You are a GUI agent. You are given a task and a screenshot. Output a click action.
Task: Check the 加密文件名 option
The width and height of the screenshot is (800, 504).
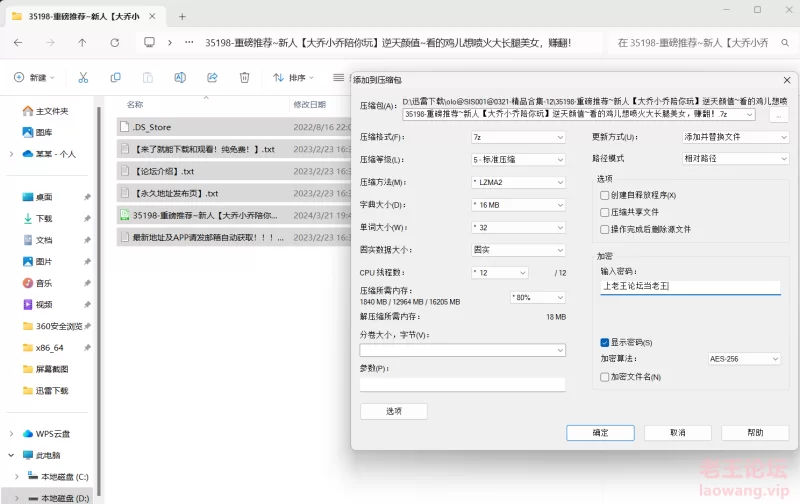[x=604, y=377]
